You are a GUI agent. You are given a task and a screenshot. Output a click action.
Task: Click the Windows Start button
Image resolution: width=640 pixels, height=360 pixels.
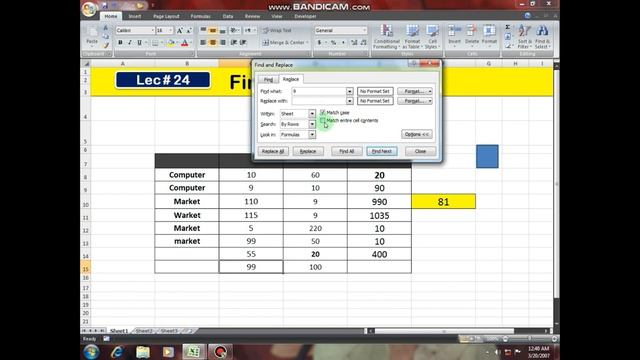coord(91,352)
